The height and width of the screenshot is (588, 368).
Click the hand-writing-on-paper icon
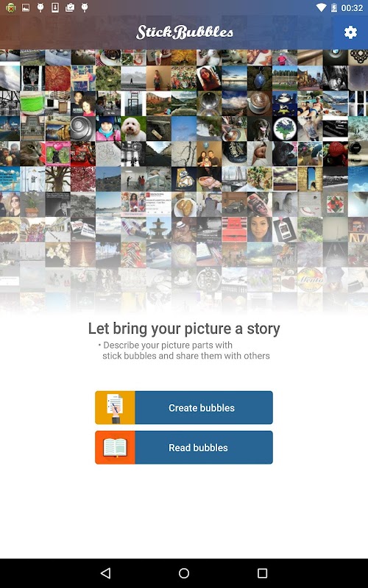(x=115, y=408)
